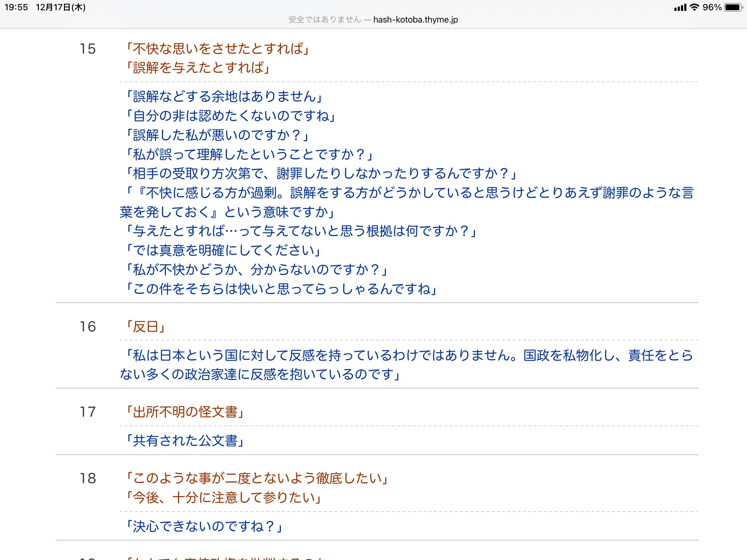This screenshot has height=560, width=747.
Task: Tap heading 「出所不明の怪文書」
Action: [184, 412]
